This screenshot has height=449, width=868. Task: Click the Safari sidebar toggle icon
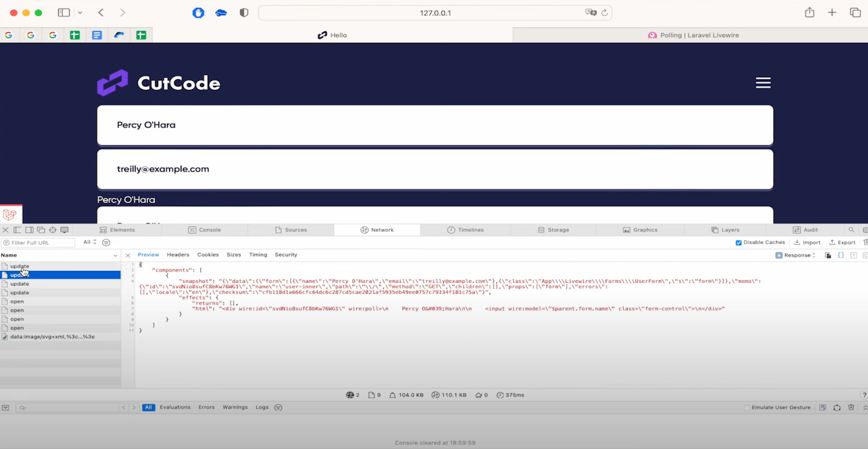tap(64, 12)
